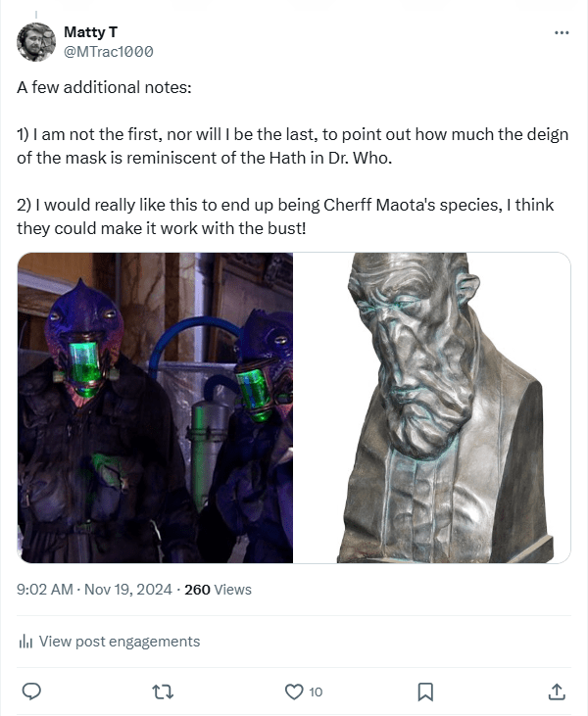Open the share upload icon

(x=556, y=692)
